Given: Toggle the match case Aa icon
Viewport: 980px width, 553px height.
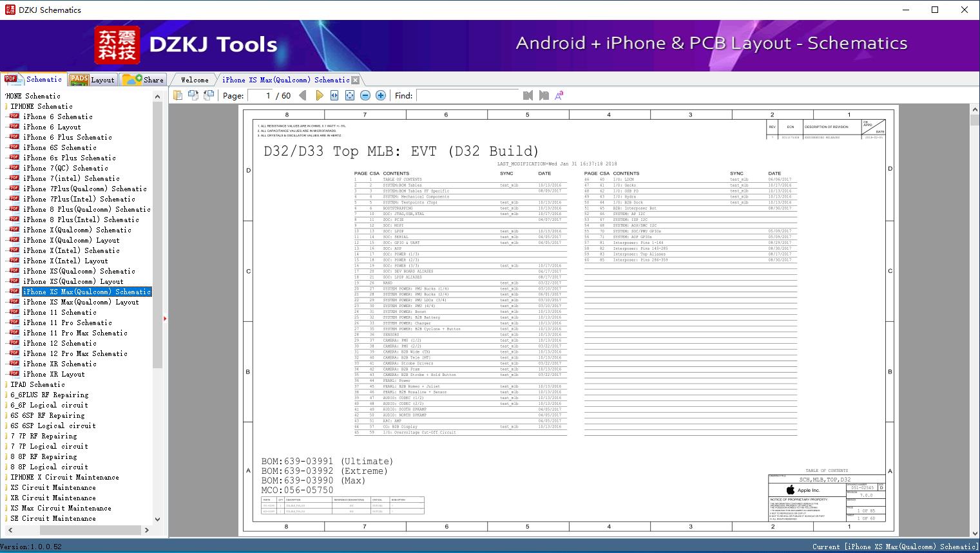Looking at the screenshot, I should (x=559, y=95).
